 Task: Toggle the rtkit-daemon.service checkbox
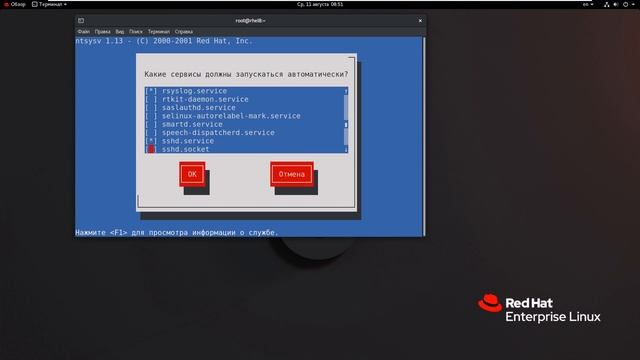click(x=151, y=99)
